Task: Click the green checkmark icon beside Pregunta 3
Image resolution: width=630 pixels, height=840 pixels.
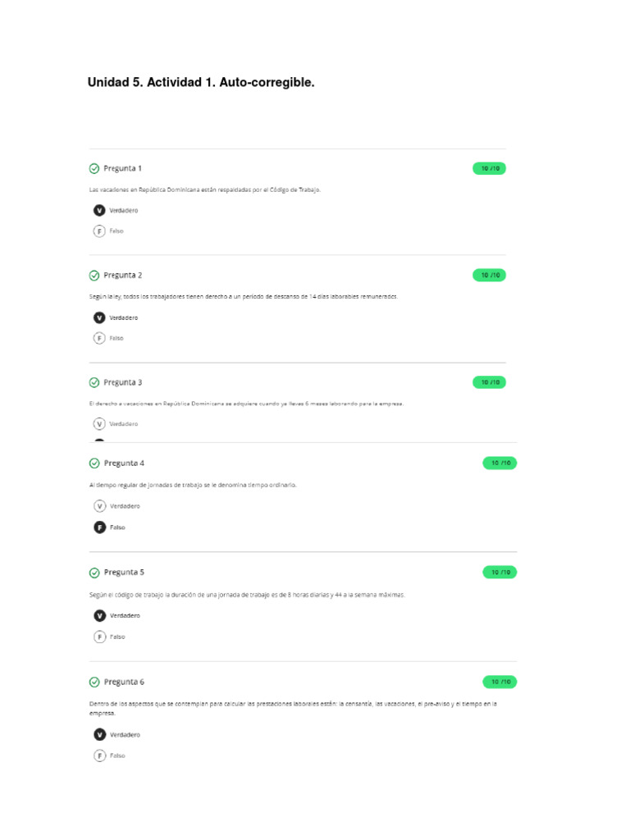Action: (x=94, y=382)
